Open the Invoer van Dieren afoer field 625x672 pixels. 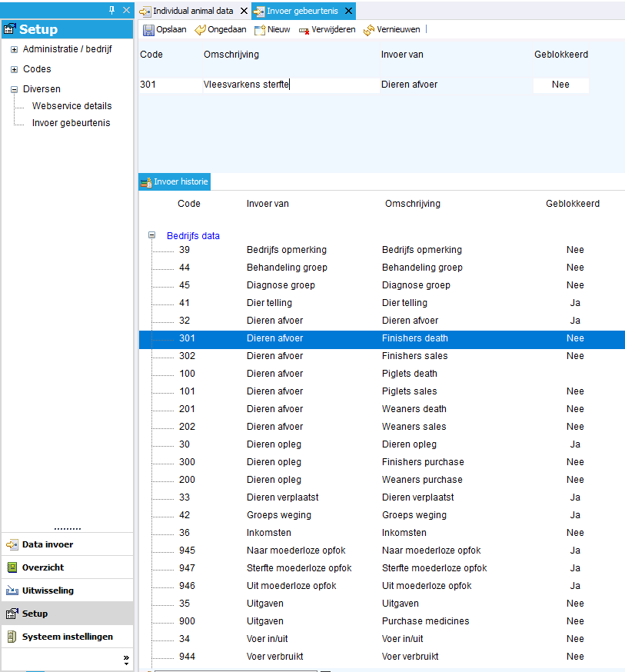(x=455, y=85)
